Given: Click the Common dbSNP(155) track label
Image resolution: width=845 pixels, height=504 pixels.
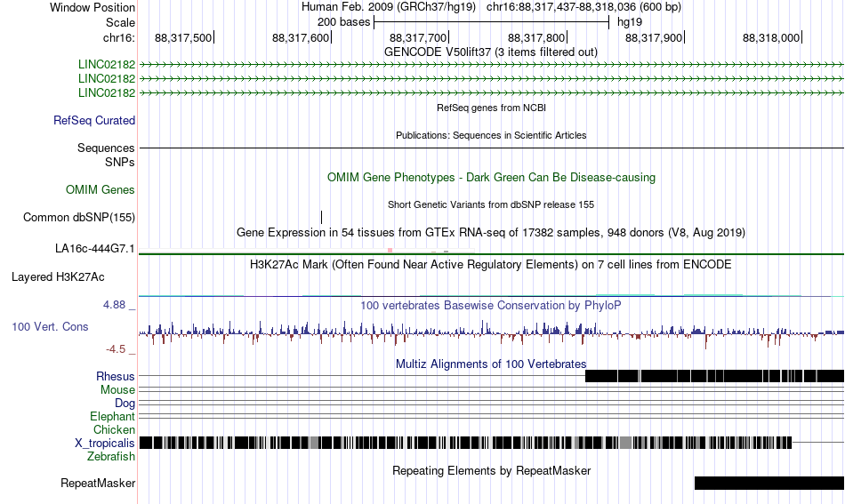Looking at the screenshot, I should pos(79,218).
